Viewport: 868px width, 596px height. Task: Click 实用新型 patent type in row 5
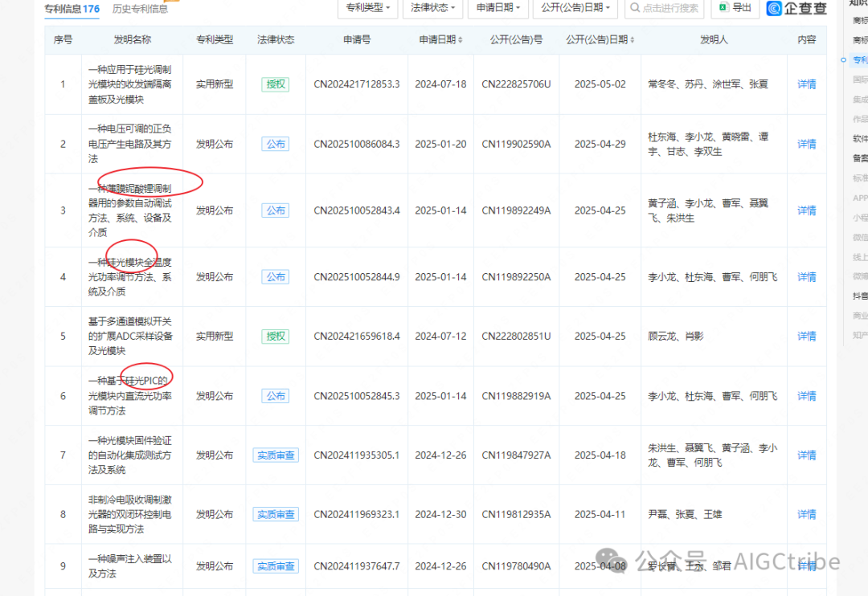(215, 336)
